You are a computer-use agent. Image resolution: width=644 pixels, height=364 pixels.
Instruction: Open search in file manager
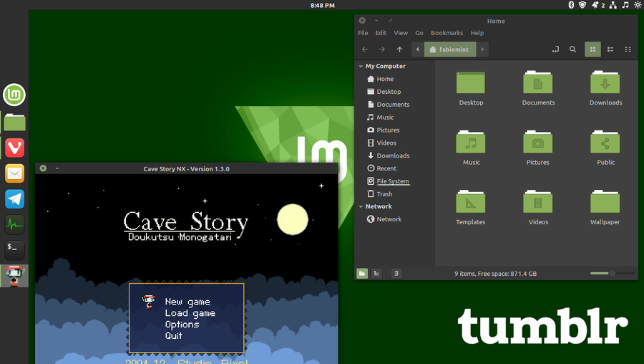[572, 49]
